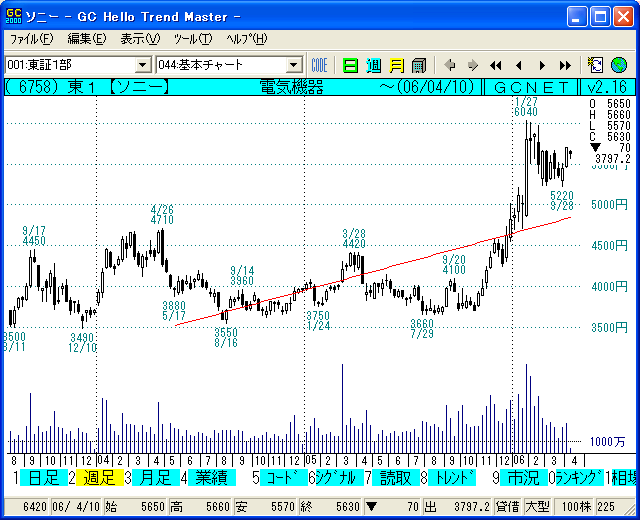Click the 3660 7/29 low annotation
The width and height of the screenshot is (640, 520).
tap(422, 329)
